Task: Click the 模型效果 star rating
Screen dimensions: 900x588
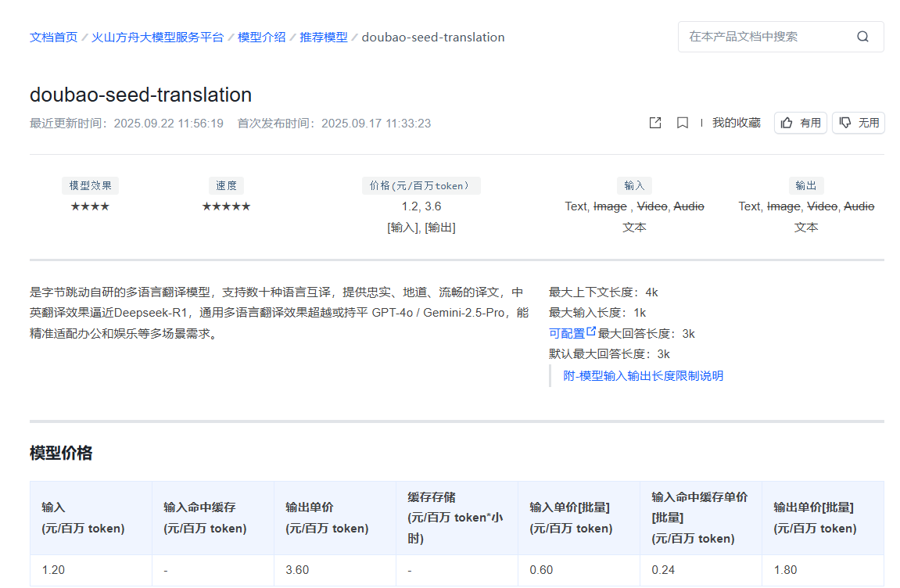Action: (89, 206)
